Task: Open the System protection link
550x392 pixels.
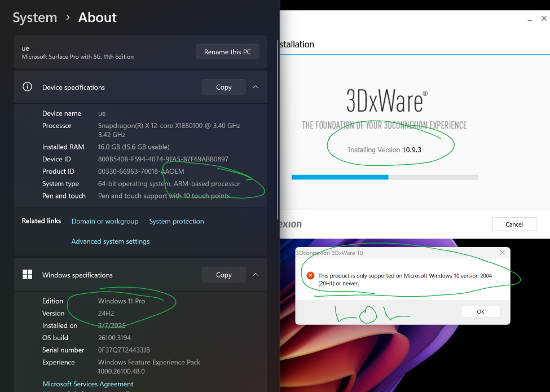Action: click(177, 221)
